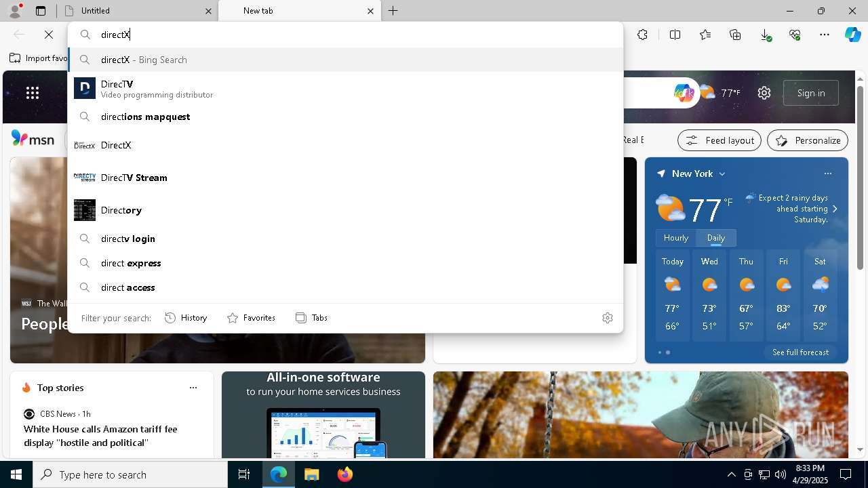This screenshot has height=488, width=868.
Task: Open the See full forecast link
Action: [800, 352]
